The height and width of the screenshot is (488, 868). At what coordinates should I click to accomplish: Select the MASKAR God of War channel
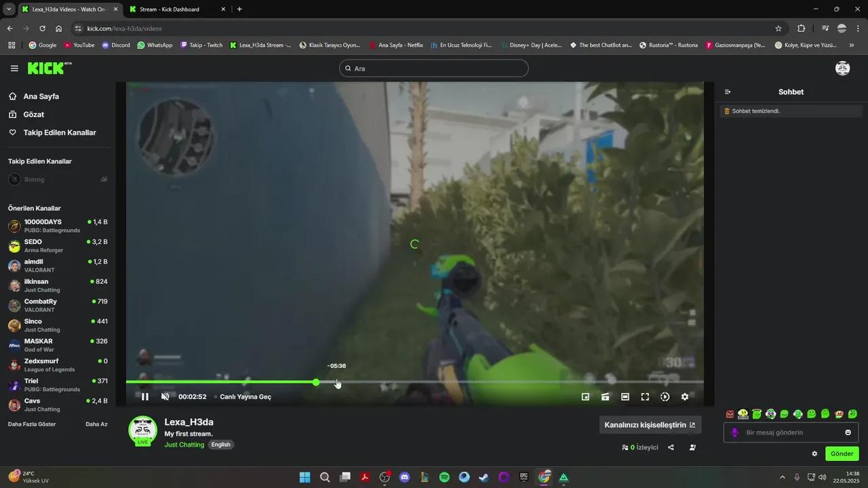58,345
